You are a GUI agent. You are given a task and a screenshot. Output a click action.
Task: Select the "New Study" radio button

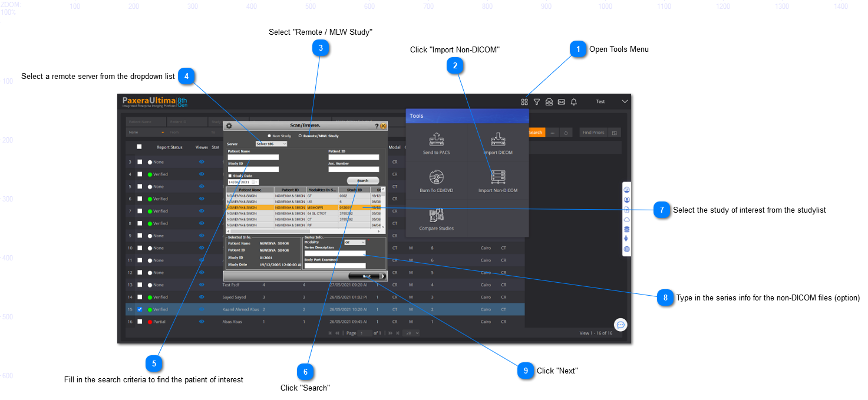269,136
